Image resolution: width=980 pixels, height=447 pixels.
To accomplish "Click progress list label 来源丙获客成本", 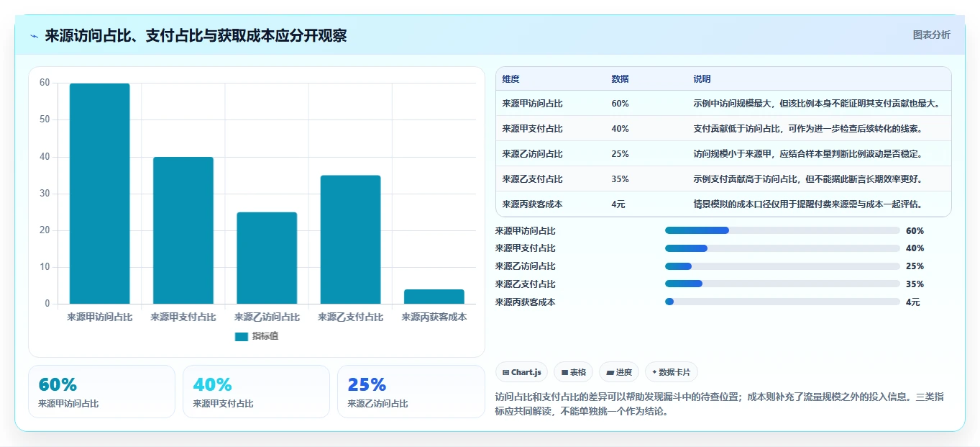I will click(x=526, y=302).
